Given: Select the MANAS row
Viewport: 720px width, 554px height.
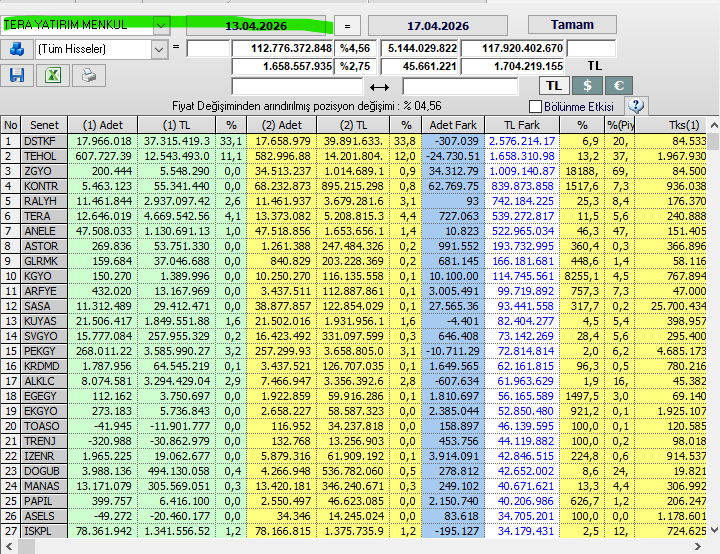Looking at the screenshot, I should 353,486.
